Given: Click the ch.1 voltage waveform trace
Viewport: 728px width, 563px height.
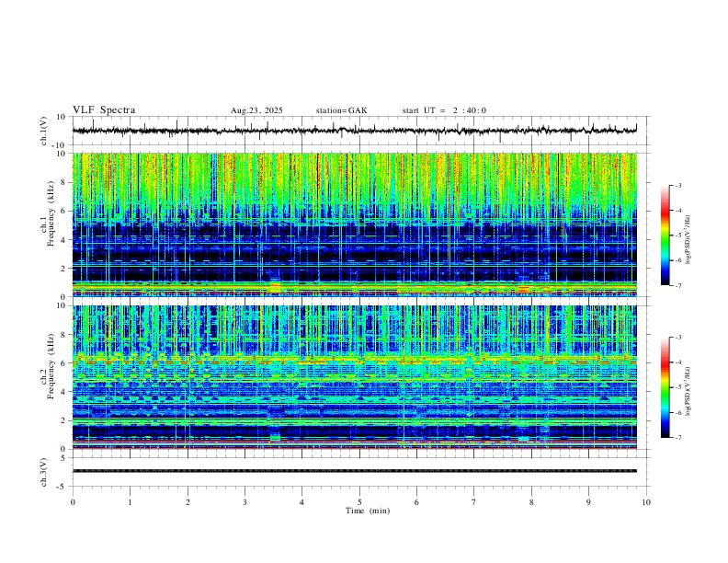Looking at the screenshot, I should point(354,131).
